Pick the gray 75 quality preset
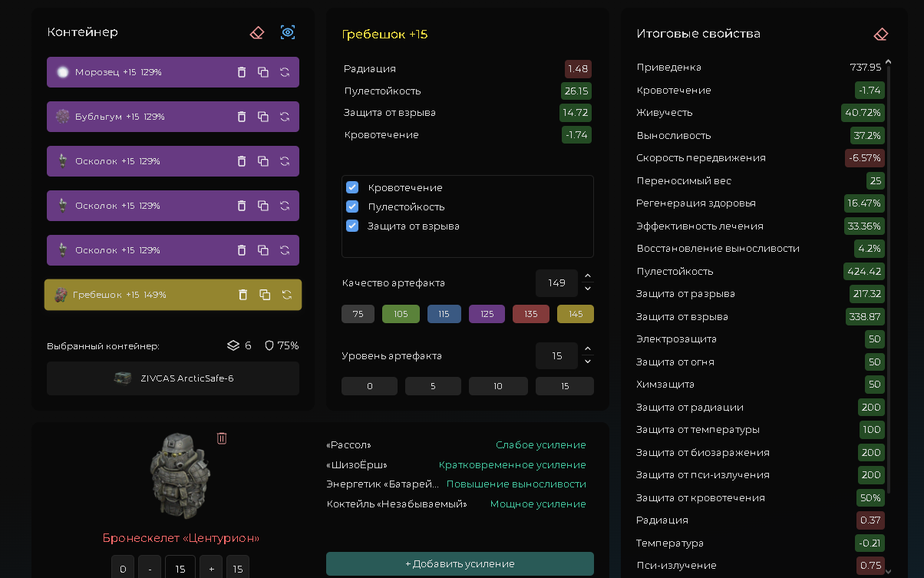 pos(358,314)
